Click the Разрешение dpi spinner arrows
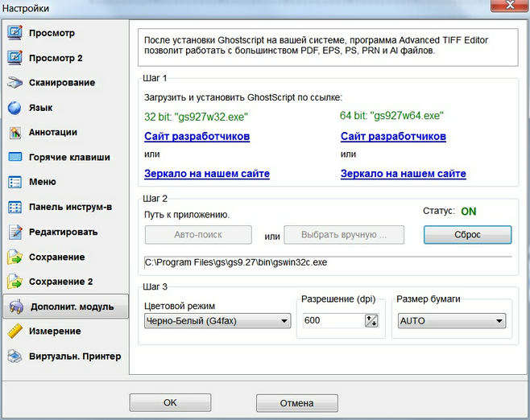The image size is (530, 420). point(371,321)
